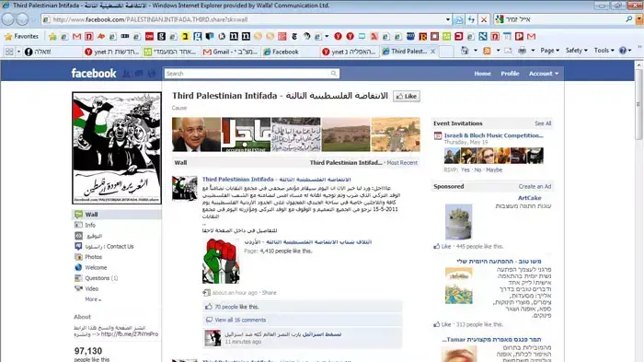Click View all 16 comments
The width and height of the screenshot is (644, 362).
(x=240, y=320)
